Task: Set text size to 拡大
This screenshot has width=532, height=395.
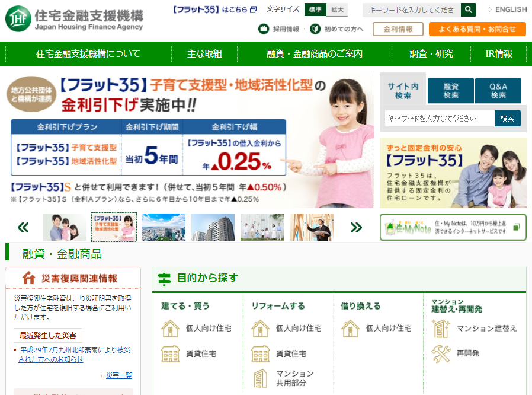Action: (x=337, y=10)
